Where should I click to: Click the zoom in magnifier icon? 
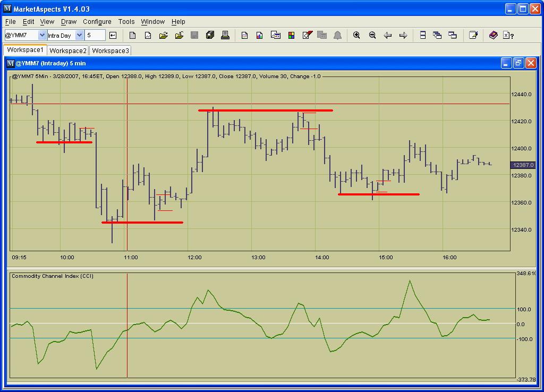tap(356, 36)
